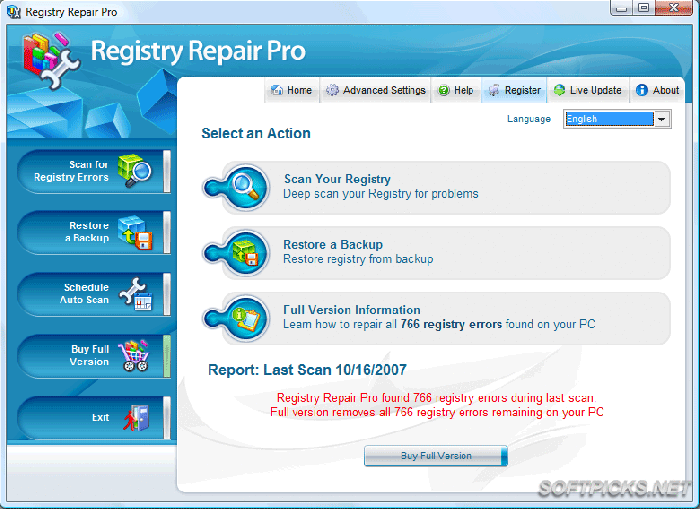Click Scan for Registry Errors sidebar button
The image size is (700, 509).
(x=94, y=171)
